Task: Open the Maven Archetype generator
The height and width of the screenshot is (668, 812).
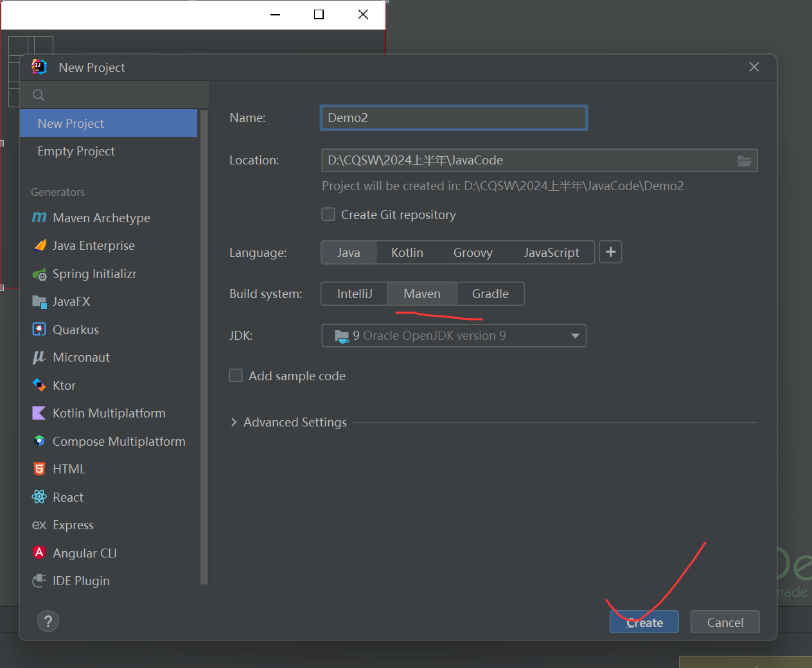Action: coord(101,218)
